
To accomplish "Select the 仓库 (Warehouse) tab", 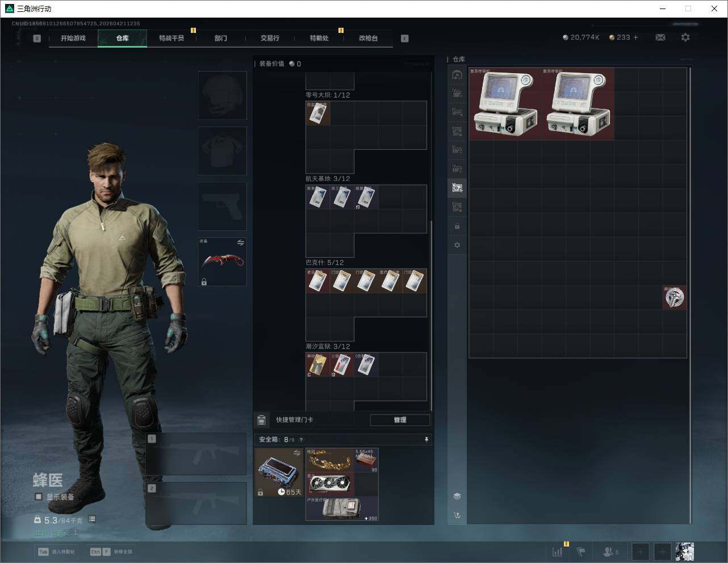I will [123, 38].
